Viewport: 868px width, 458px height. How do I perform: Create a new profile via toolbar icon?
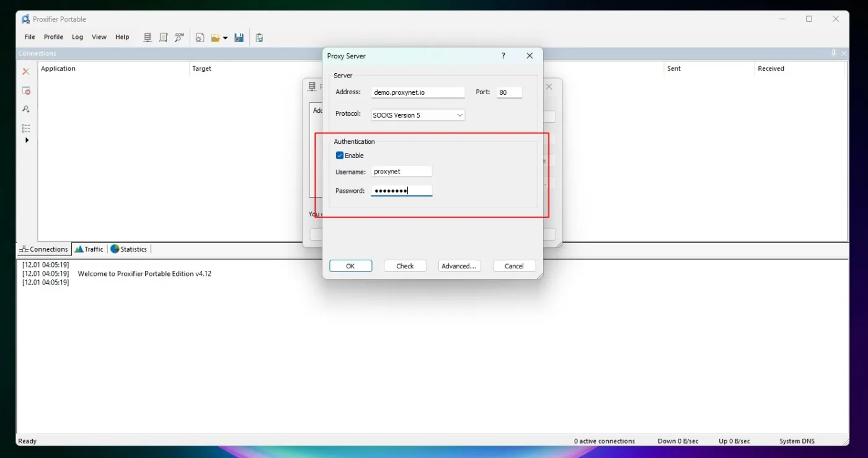coord(200,37)
